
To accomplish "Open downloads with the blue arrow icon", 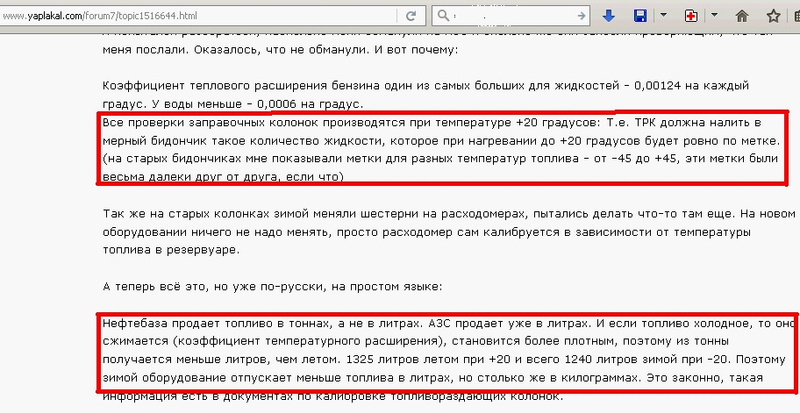I will (x=608, y=16).
